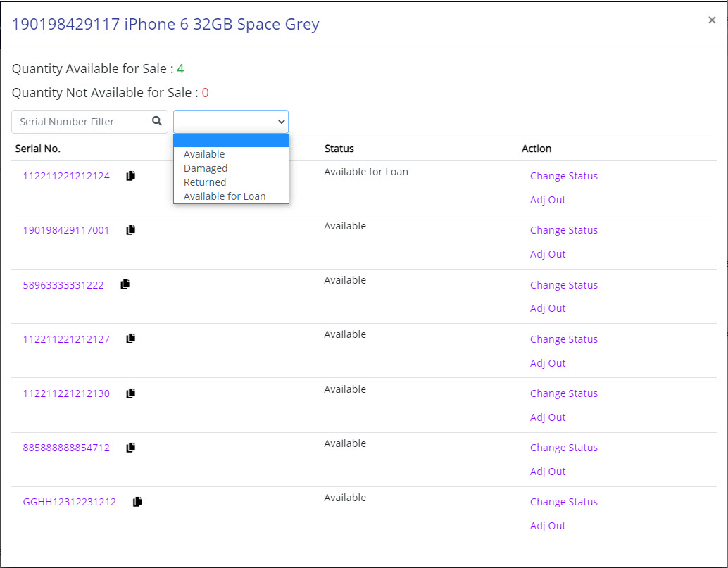This screenshot has width=728, height=568.
Task: Open serial 112211221212130 link
Action: [x=66, y=393]
